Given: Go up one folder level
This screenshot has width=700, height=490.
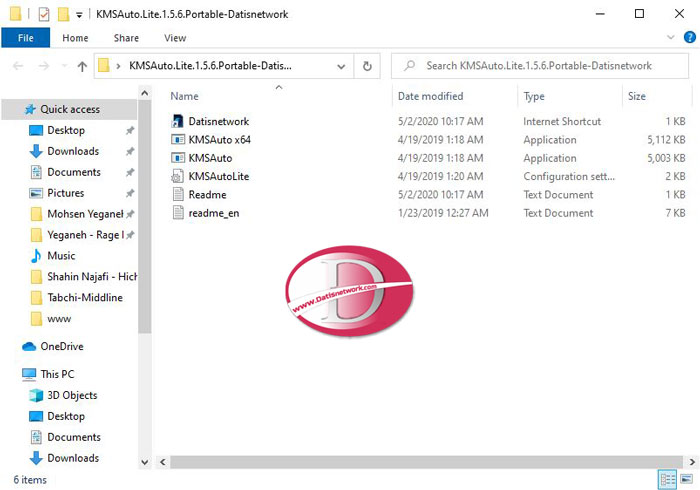Looking at the screenshot, I should 82,66.
